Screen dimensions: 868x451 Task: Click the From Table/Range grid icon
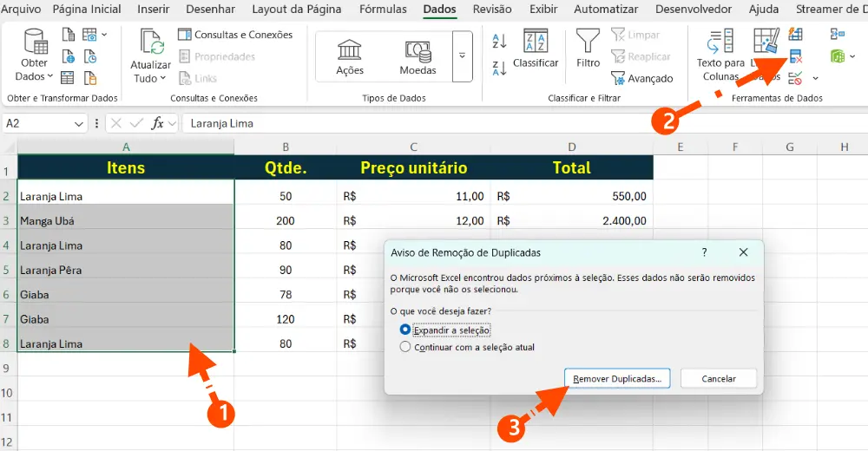click(67, 78)
